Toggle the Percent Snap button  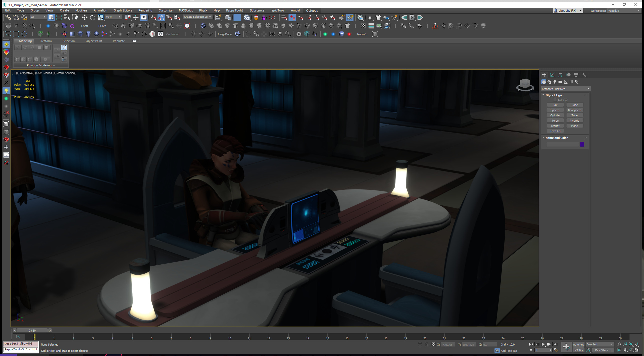(x=169, y=17)
